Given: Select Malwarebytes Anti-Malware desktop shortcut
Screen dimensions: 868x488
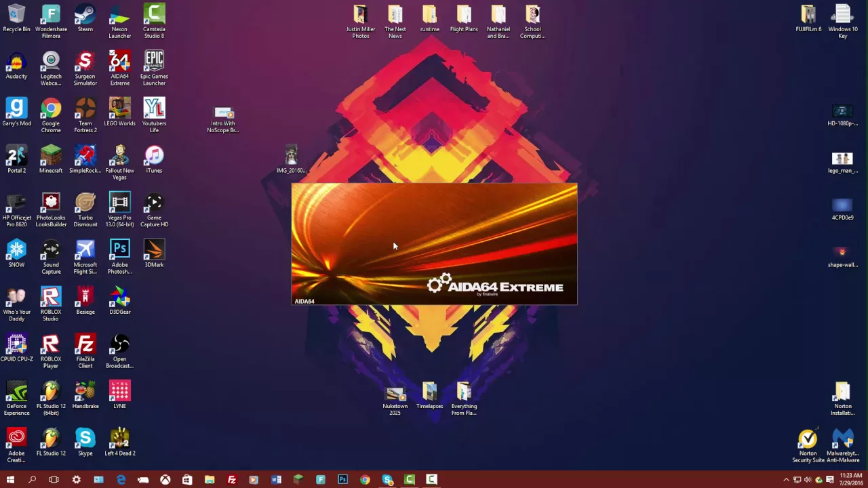Looking at the screenshot, I should click(x=842, y=446).
